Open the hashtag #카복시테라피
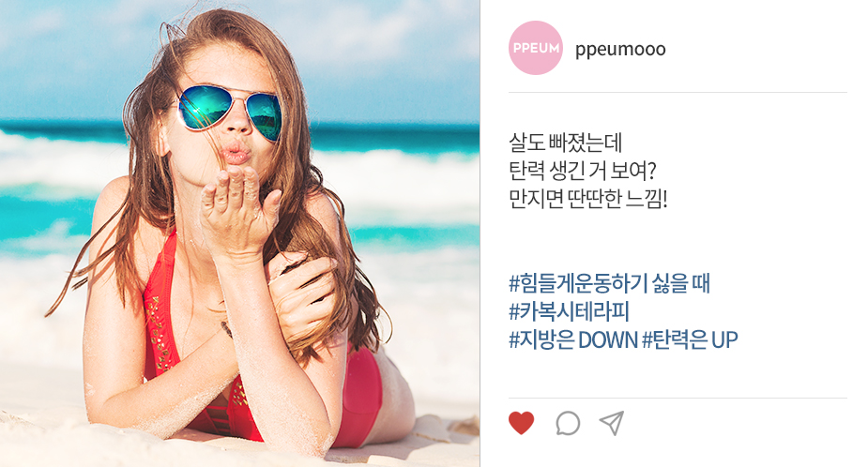This screenshot has height=467, width=868. click(569, 311)
